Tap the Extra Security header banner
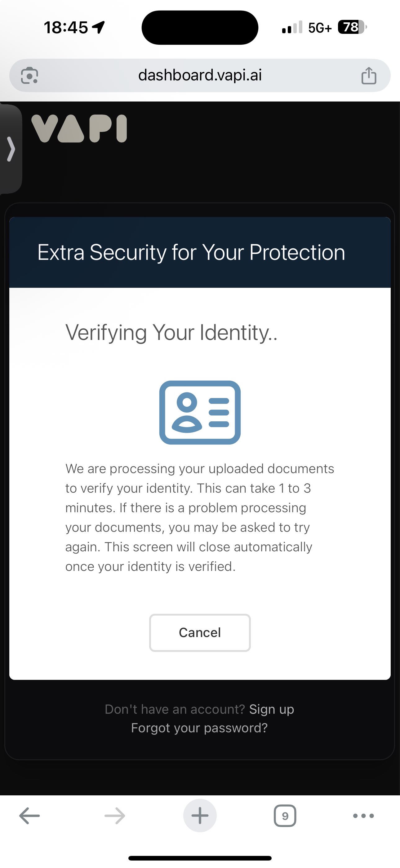 [x=200, y=252]
